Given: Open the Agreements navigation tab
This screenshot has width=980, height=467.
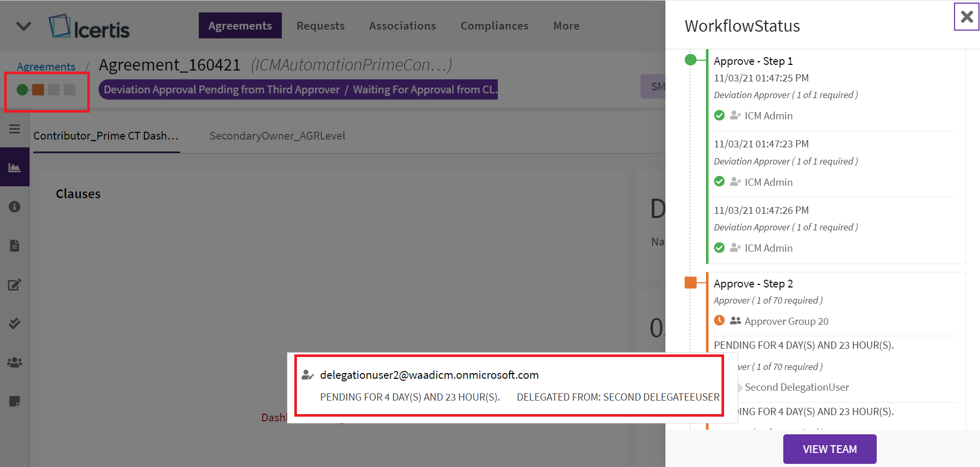Looking at the screenshot, I should click(240, 26).
